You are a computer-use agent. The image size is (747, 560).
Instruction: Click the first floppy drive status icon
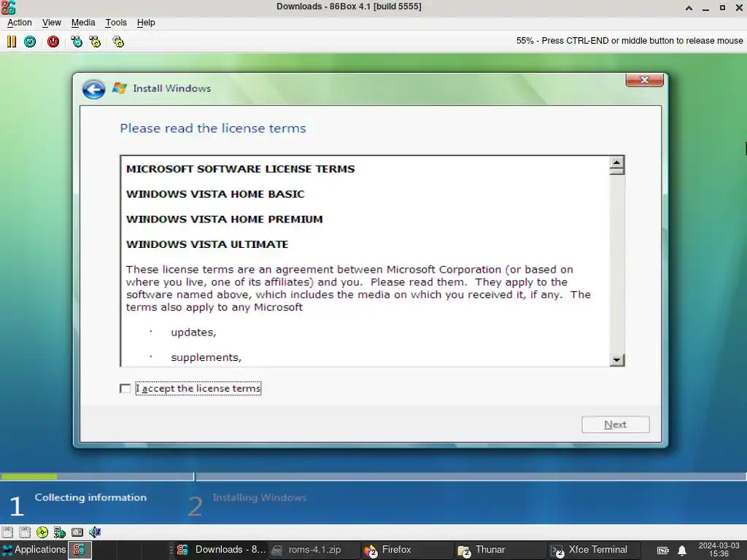pyautogui.click(x=7, y=532)
